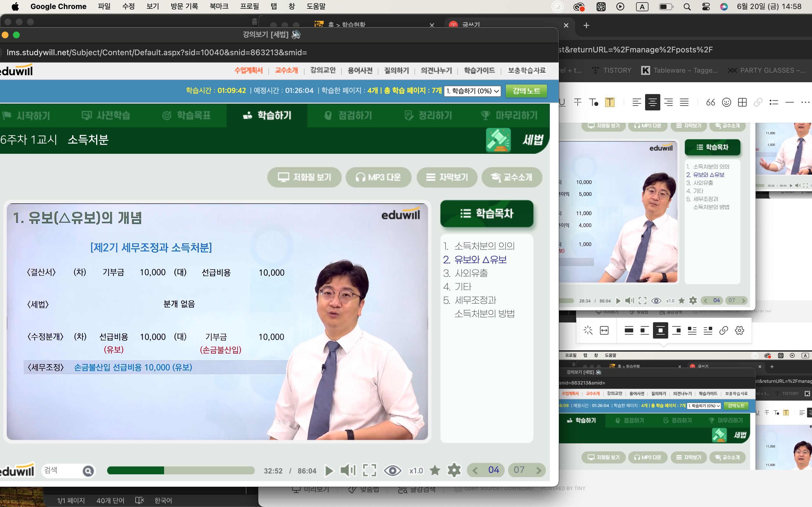This screenshot has width=812, height=507.
Task: Bookmark lecture with the star icon
Action: (435, 470)
